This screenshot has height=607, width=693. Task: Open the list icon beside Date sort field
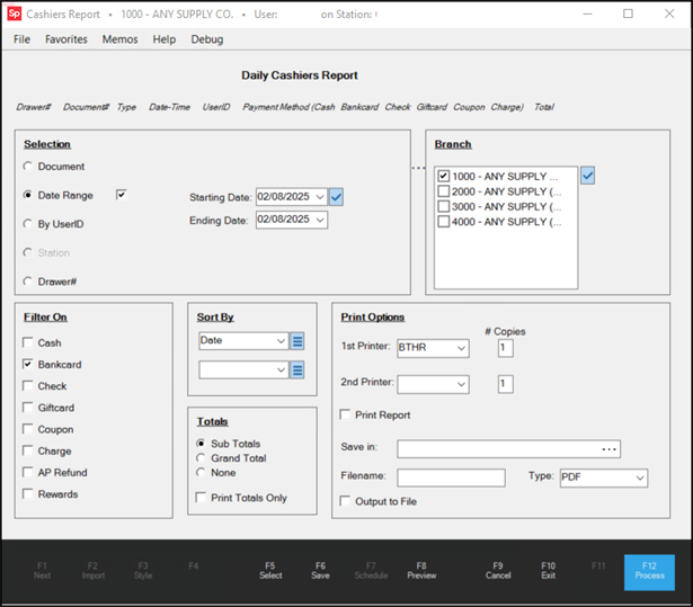pyautogui.click(x=297, y=341)
